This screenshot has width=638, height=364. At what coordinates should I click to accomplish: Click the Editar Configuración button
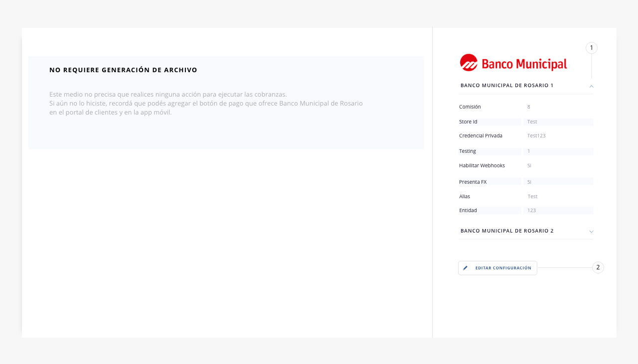(x=497, y=268)
